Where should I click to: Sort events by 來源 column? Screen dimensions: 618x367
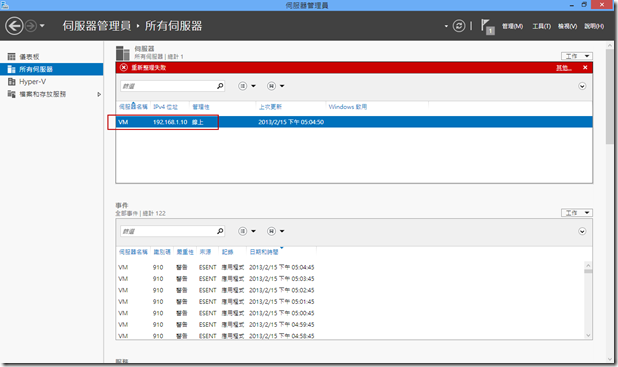click(x=205, y=252)
